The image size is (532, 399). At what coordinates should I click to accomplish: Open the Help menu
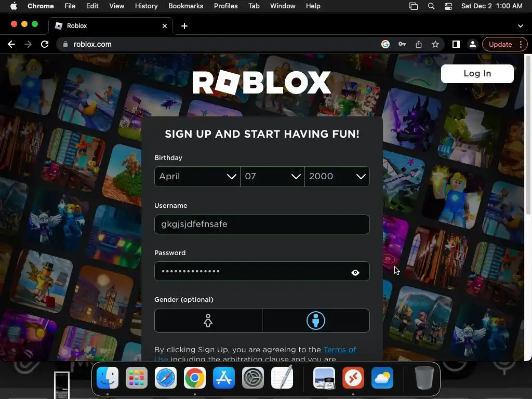(x=313, y=6)
